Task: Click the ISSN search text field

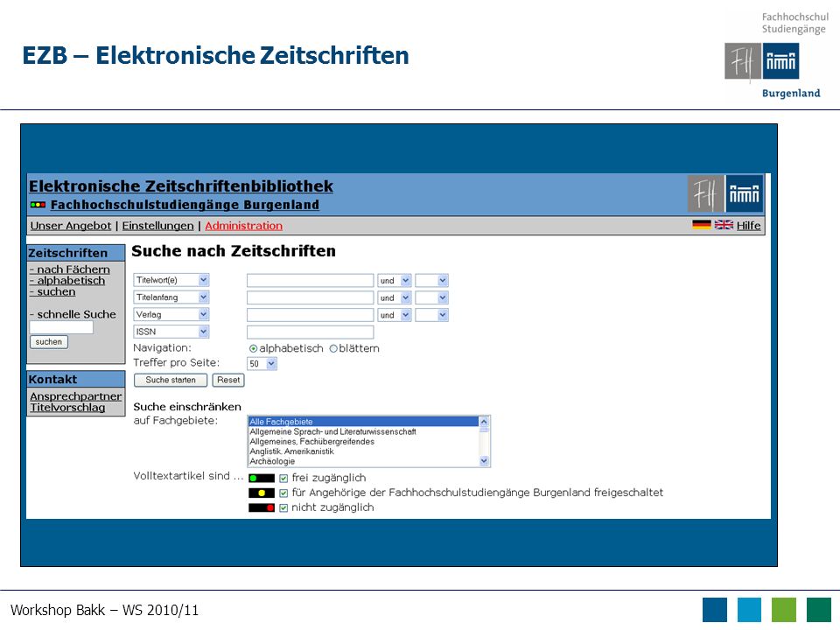Action: coord(310,332)
